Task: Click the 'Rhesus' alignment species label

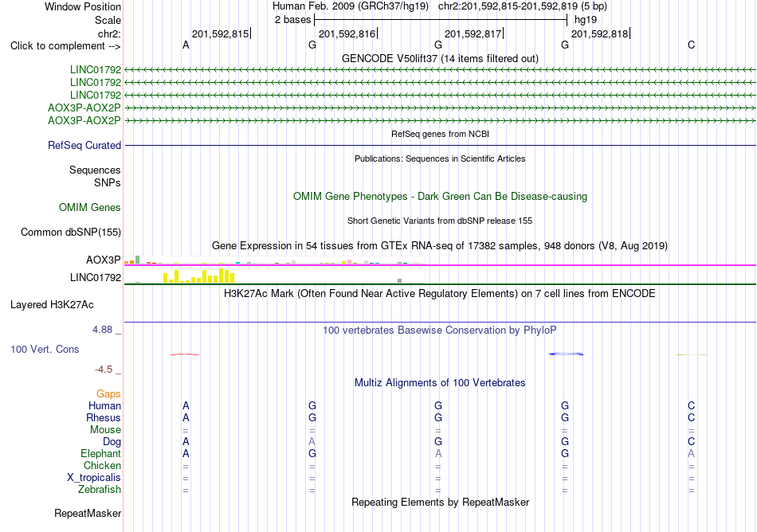Action: 104,417
